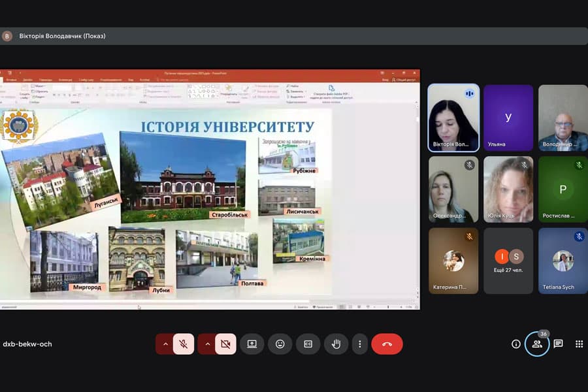Open the Ещё 27 чел. overflow tile

(508, 261)
